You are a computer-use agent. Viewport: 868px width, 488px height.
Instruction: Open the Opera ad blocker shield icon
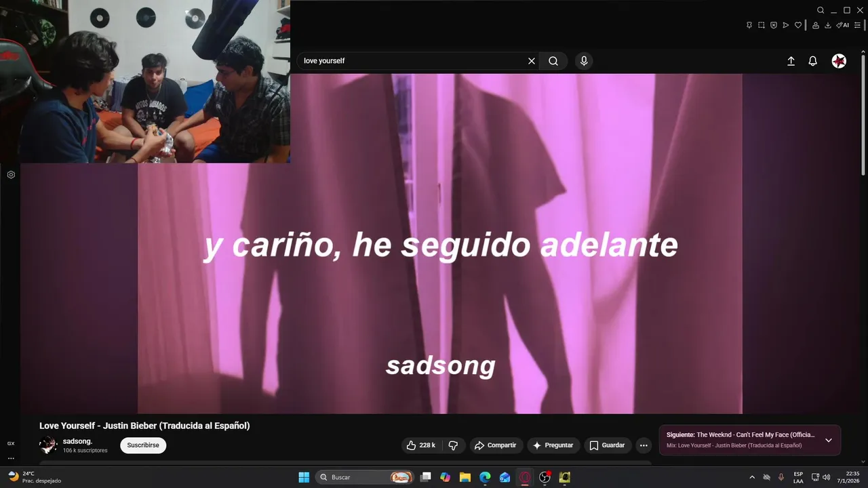pos(774,25)
